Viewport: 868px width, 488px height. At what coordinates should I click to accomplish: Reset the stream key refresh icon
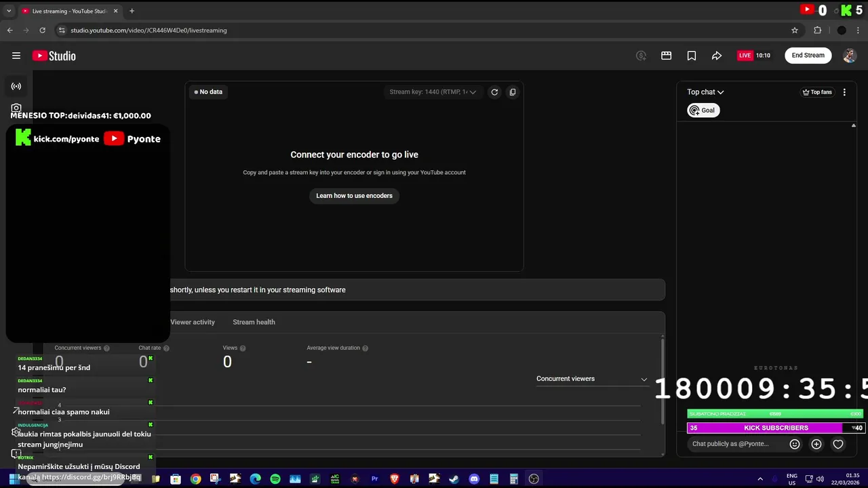tap(494, 92)
